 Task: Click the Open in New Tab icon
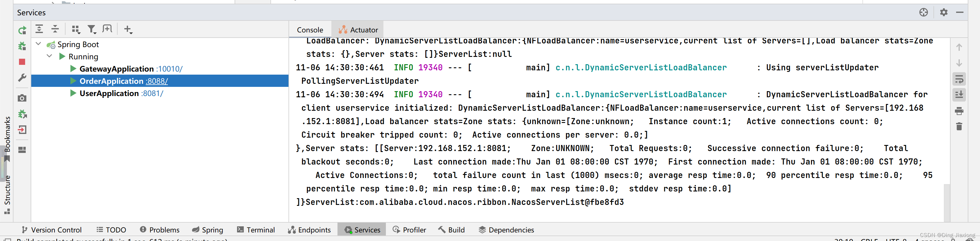click(x=107, y=29)
